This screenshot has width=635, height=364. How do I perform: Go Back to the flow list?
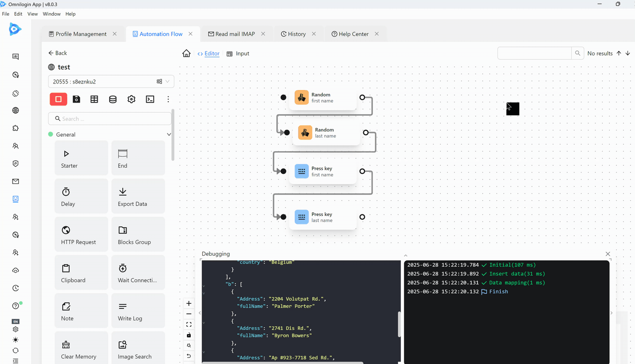(58, 53)
